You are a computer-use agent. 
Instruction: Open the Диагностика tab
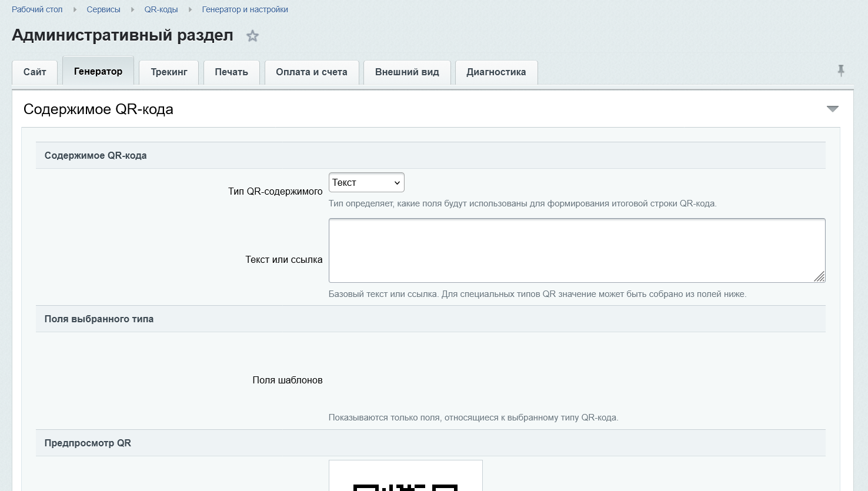pyautogui.click(x=496, y=72)
